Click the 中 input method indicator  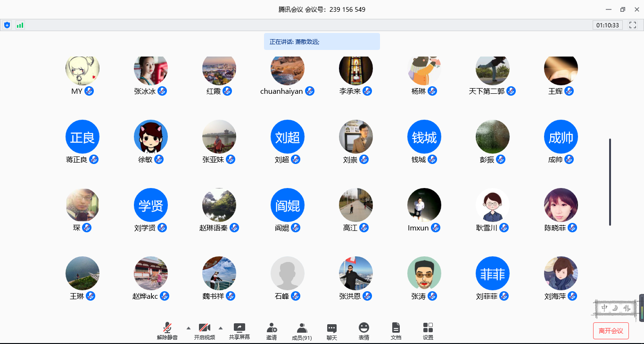tap(604, 308)
